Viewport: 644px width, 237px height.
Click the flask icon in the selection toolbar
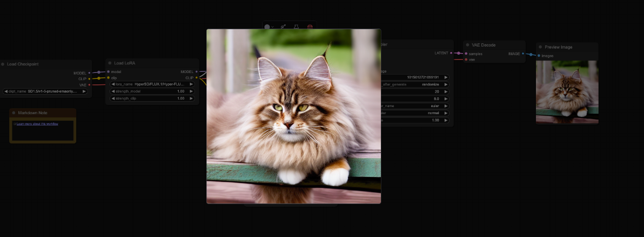click(x=296, y=27)
